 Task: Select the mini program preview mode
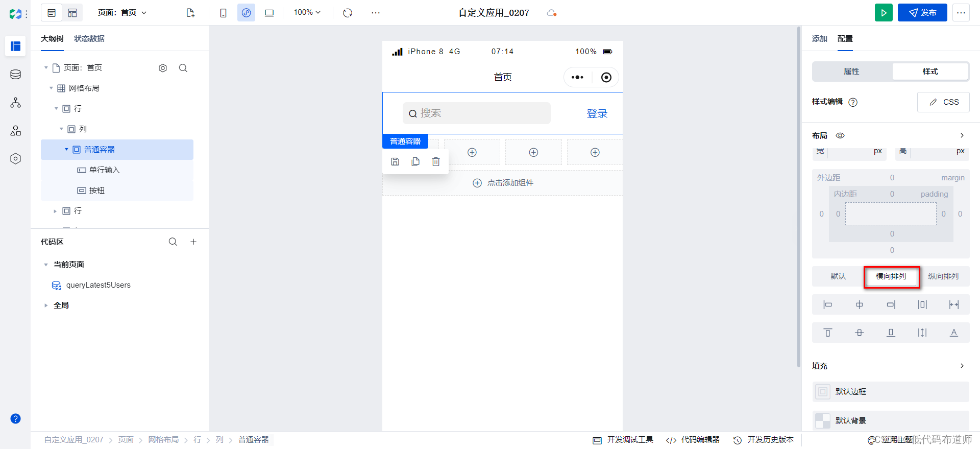(x=246, y=13)
